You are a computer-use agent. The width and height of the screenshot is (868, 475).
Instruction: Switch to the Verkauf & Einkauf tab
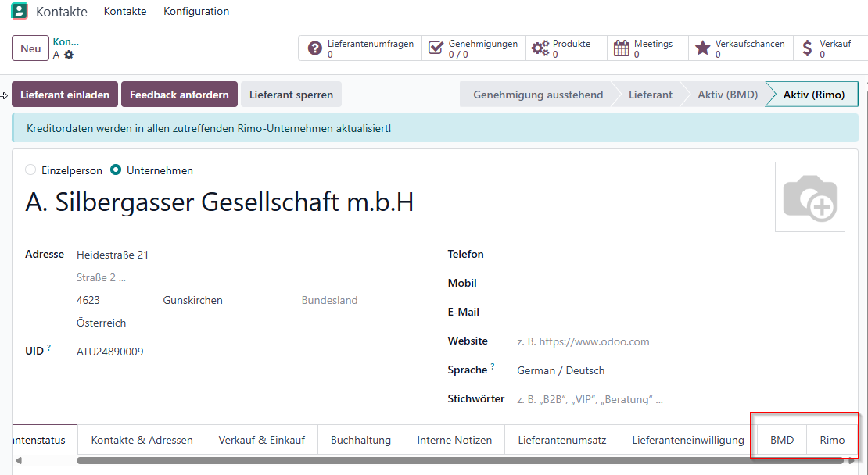click(262, 440)
